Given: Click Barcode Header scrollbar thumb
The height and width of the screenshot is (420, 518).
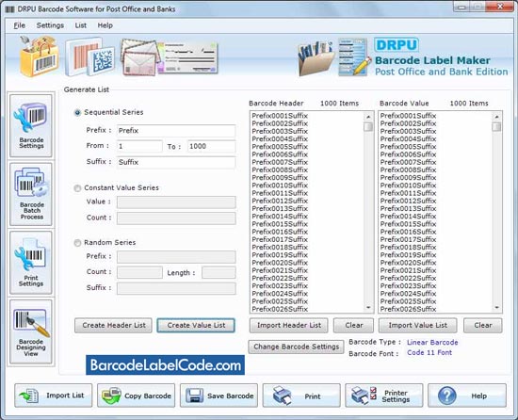Looking at the screenshot, I should coord(368,127).
